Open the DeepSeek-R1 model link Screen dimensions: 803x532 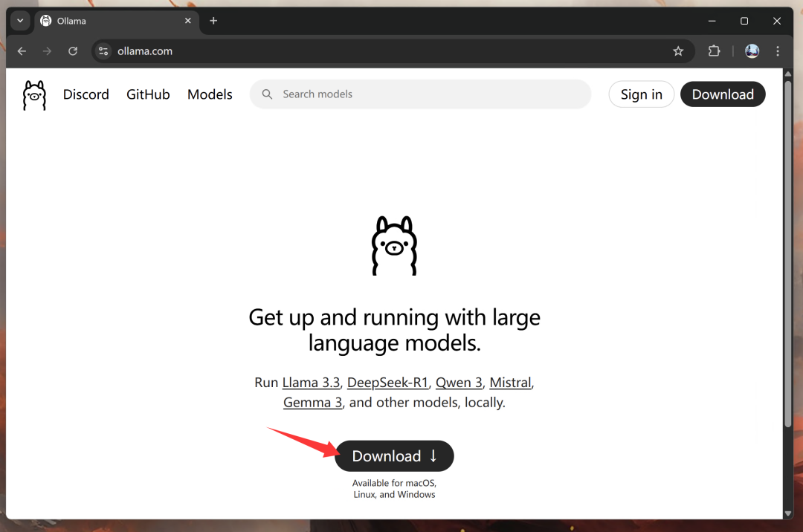tap(387, 383)
